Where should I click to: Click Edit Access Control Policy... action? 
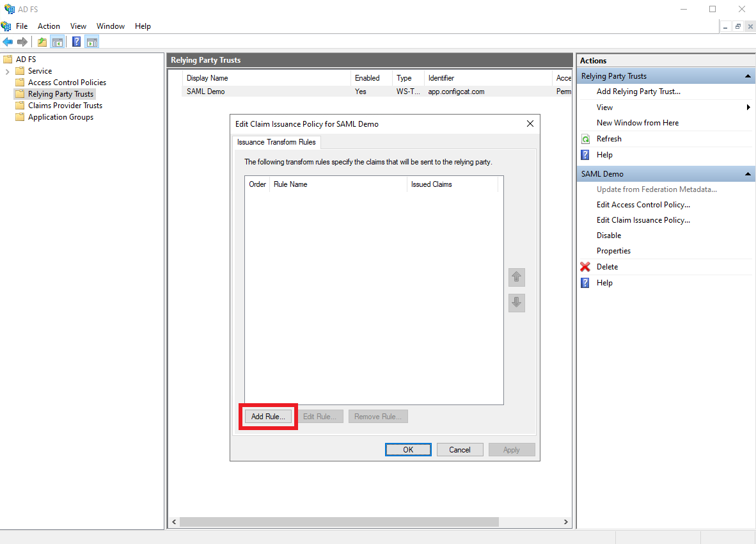click(x=643, y=205)
